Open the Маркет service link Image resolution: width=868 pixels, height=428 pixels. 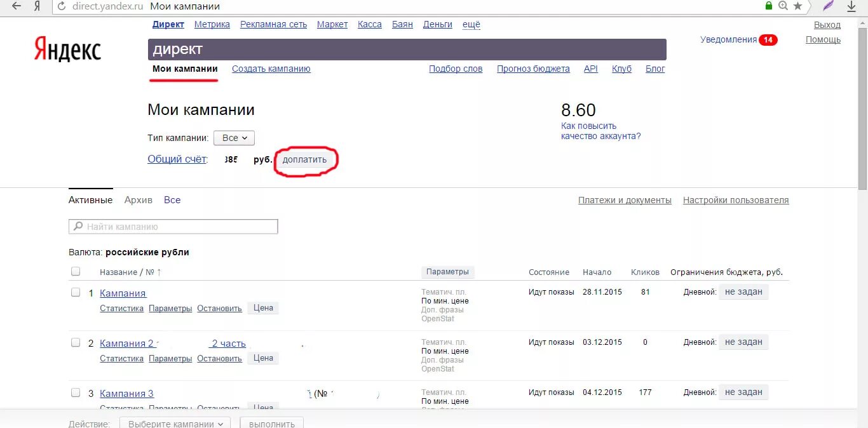pyautogui.click(x=332, y=24)
